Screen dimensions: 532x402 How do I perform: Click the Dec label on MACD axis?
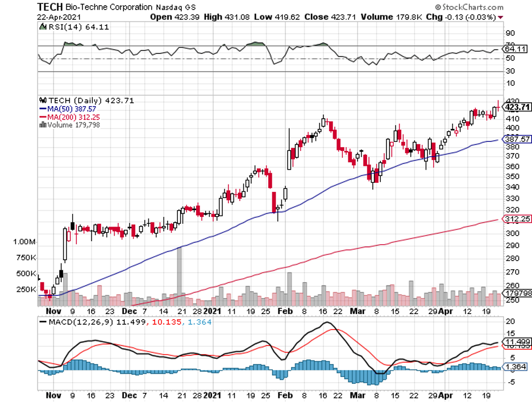pyautogui.click(x=129, y=395)
